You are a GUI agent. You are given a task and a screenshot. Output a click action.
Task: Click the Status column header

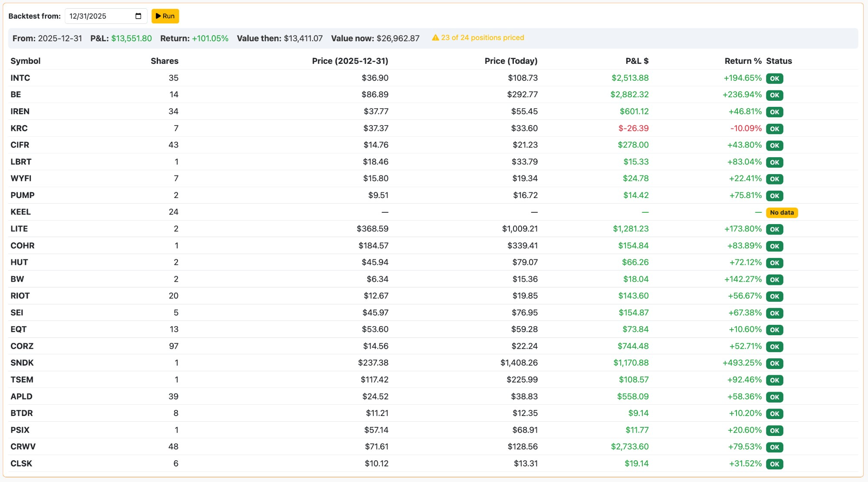point(779,61)
